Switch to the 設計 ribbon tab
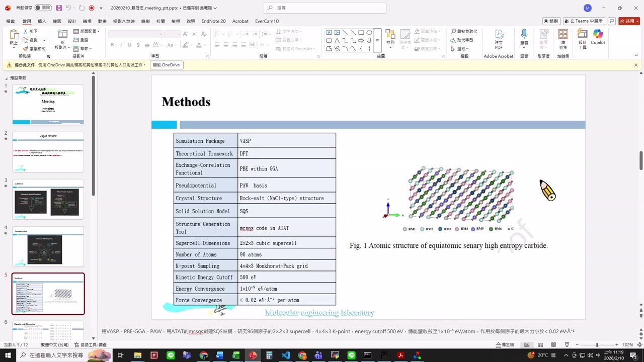Screen dimensions: 644x362 pyautogui.click(x=72, y=21)
